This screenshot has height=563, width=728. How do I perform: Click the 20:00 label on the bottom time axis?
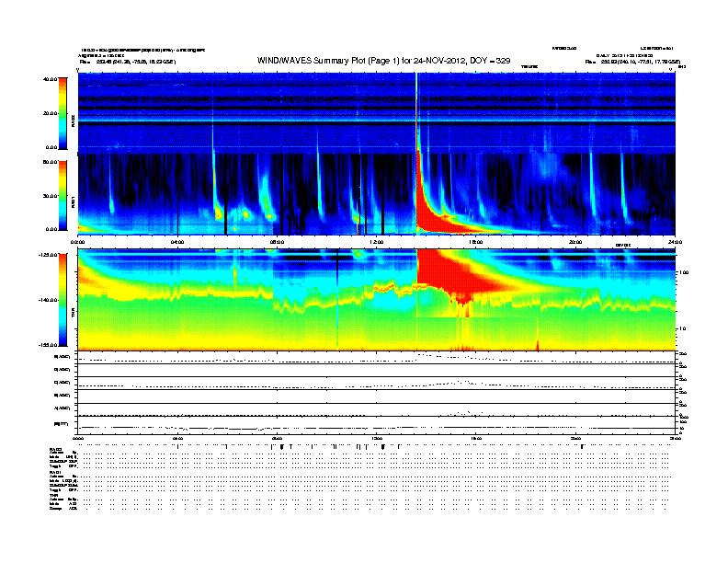[575, 438]
